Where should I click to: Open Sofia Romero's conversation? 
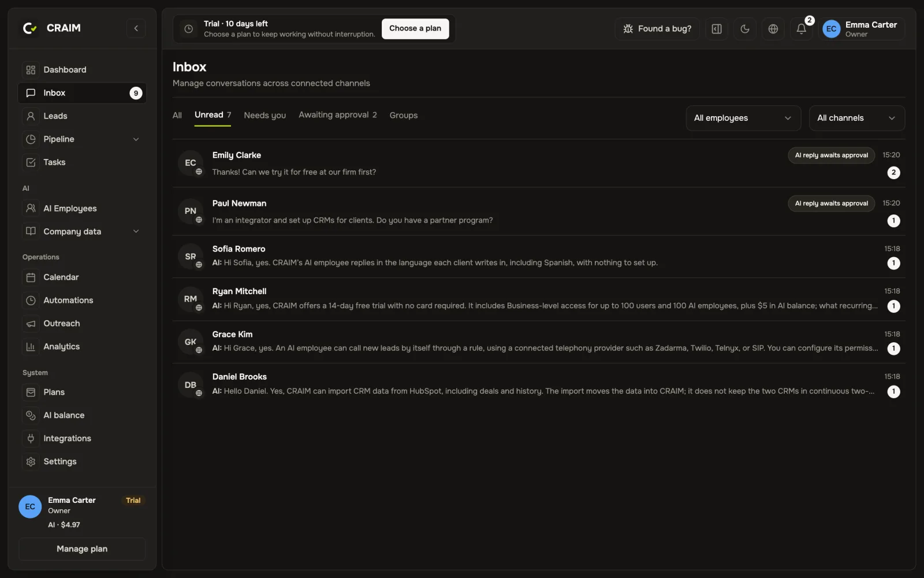tap(538, 256)
